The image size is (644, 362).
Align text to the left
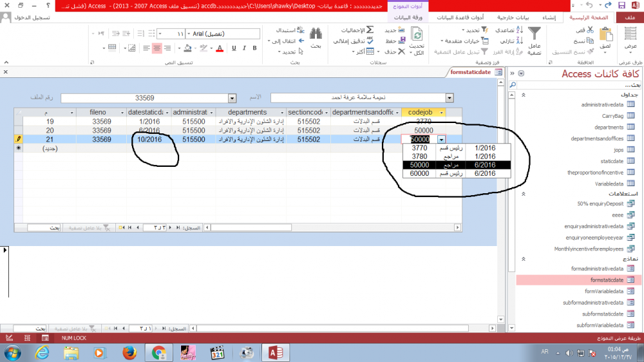coord(146,48)
